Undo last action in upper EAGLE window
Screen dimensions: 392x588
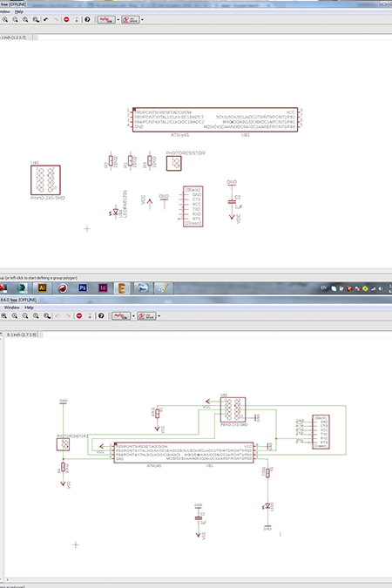click(46, 19)
